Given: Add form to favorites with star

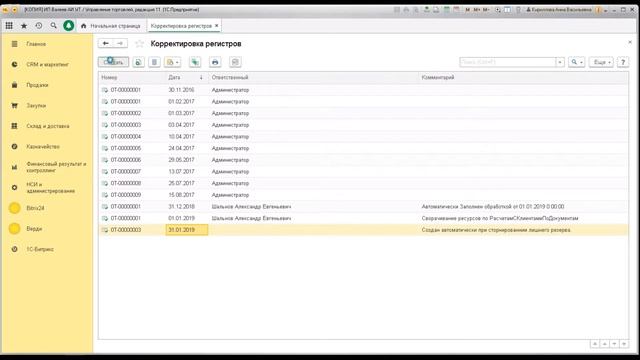Looking at the screenshot, I should coord(140,44).
